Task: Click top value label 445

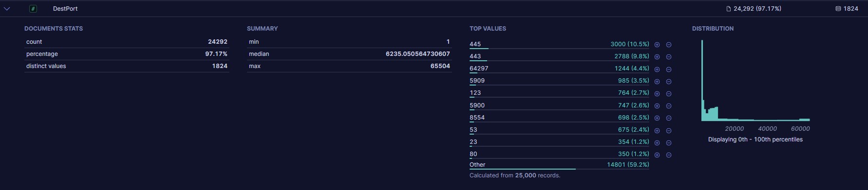Action: (x=475, y=44)
